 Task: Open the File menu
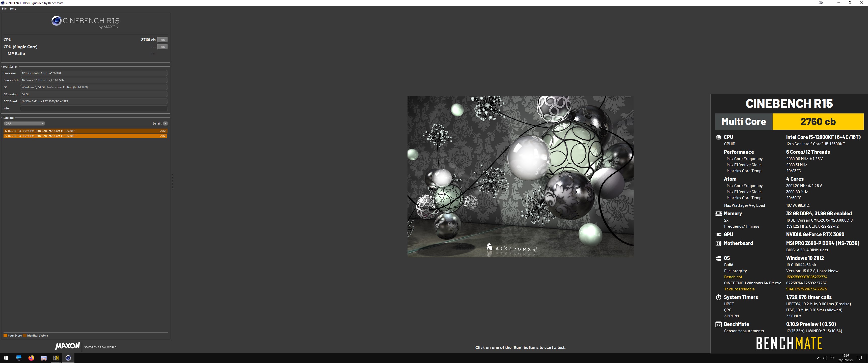pos(4,9)
